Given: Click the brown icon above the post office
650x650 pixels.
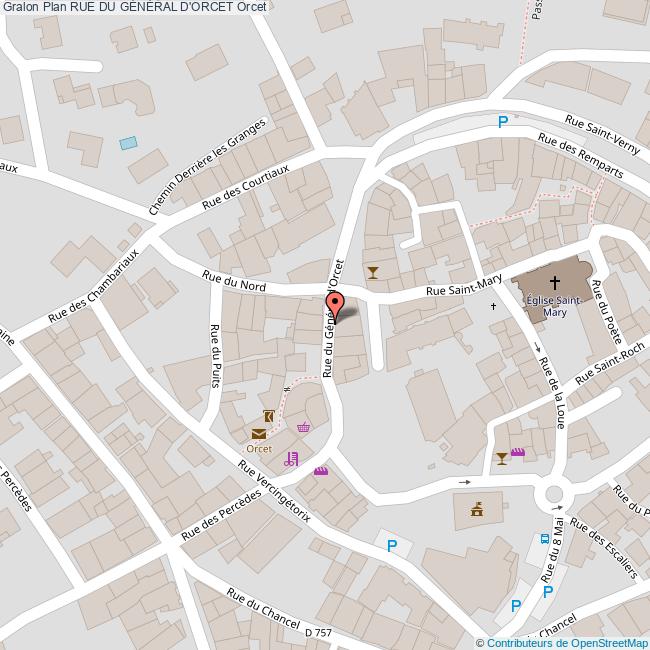Looking at the screenshot, I should (267, 416).
